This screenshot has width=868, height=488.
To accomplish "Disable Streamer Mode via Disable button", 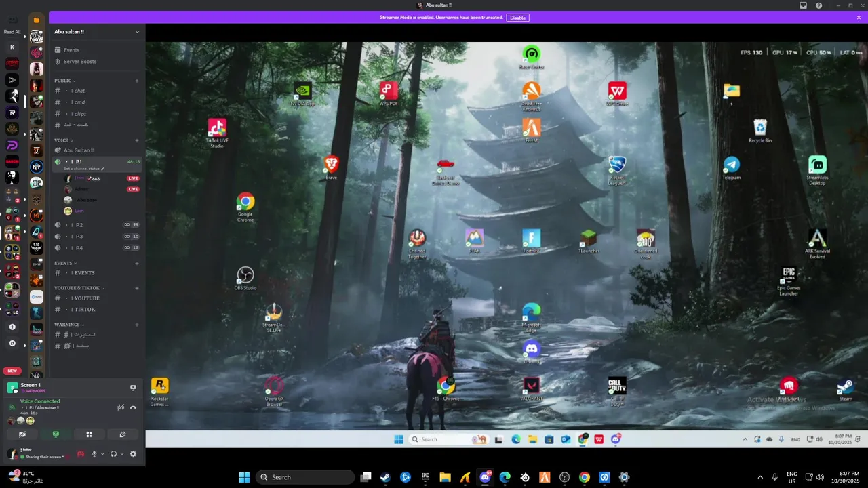I will (517, 18).
